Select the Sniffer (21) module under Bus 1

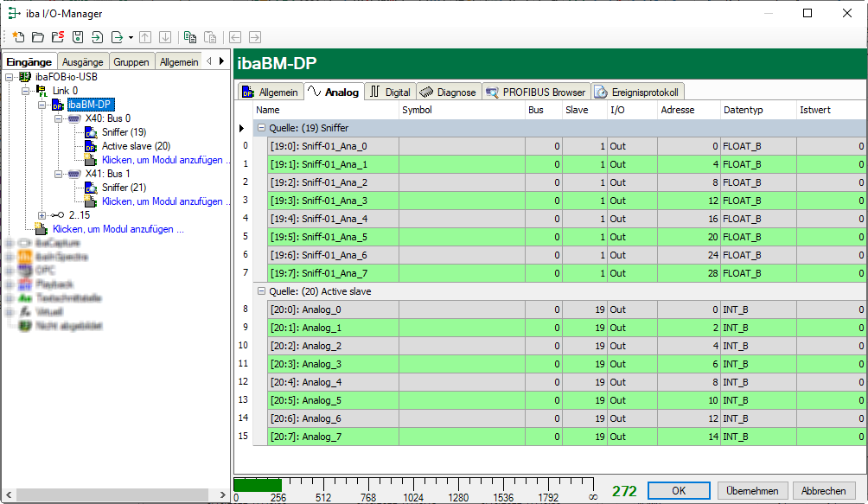tap(123, 188)
